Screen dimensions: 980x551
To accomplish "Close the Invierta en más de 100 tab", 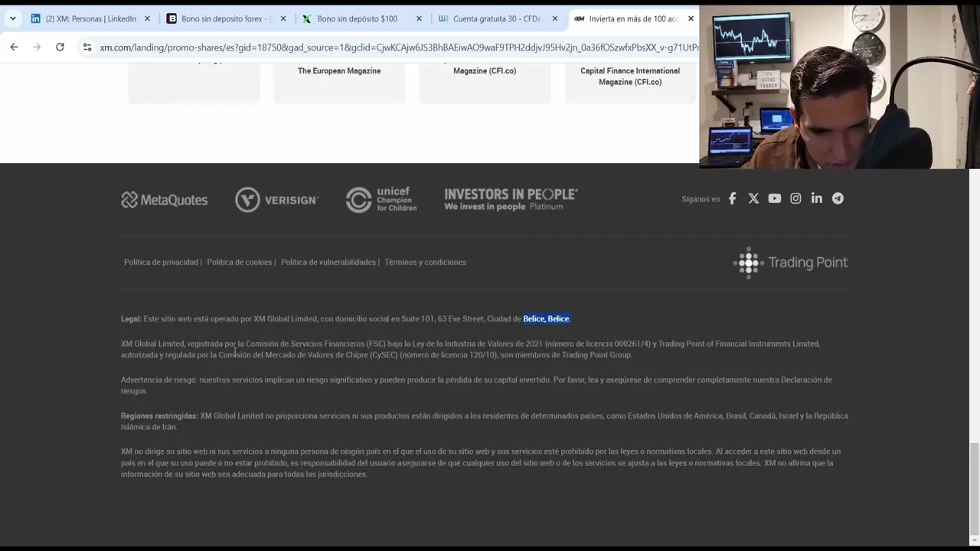I will click(x=691, y=18).
